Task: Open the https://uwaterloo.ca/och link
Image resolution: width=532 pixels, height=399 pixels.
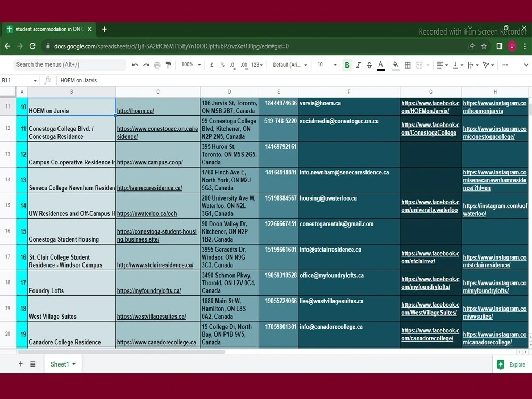Action: point(147,214)
